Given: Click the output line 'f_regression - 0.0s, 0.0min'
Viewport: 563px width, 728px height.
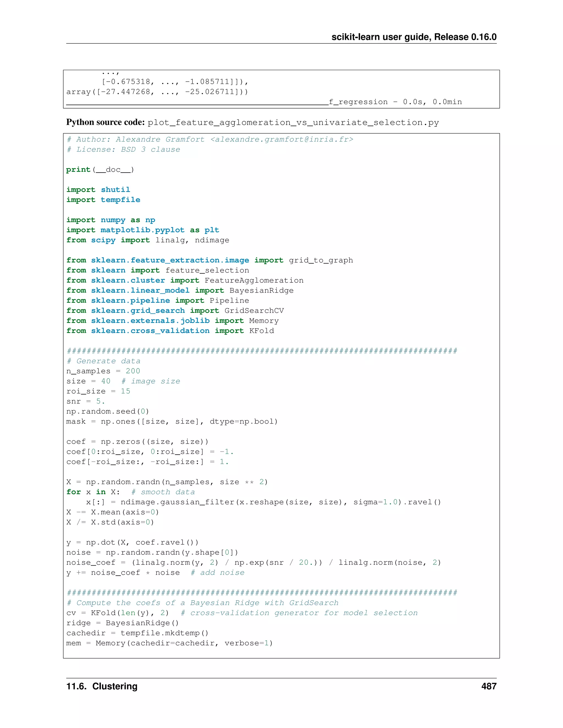Looking at the screenshot, I should click(395, 102).
